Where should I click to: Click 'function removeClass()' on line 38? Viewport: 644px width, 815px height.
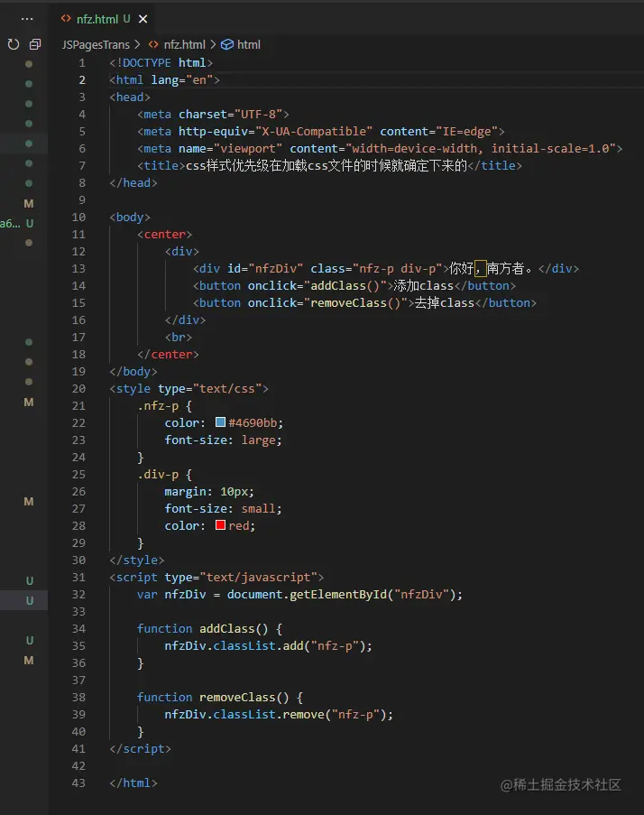[x=213, y=698]
